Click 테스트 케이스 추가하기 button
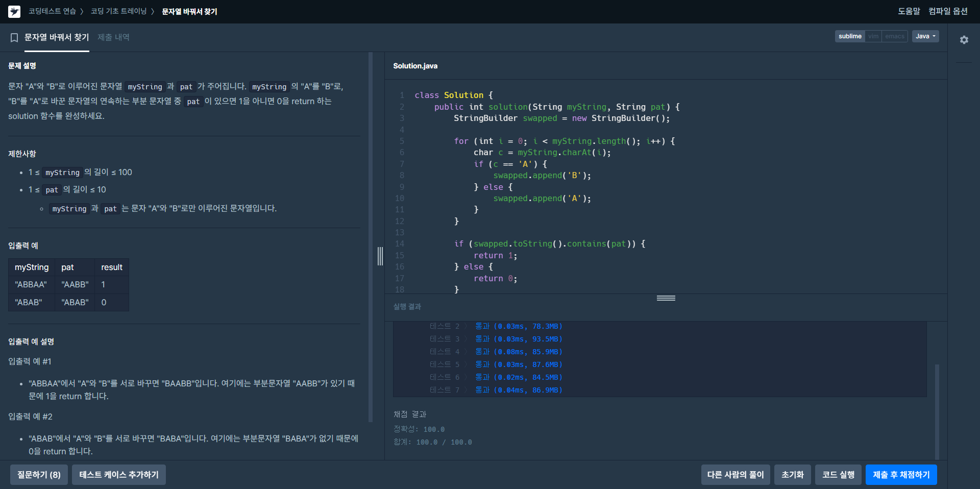Viewport: 980px width, 489px height. pyautogui.click(x=119, y=475)
